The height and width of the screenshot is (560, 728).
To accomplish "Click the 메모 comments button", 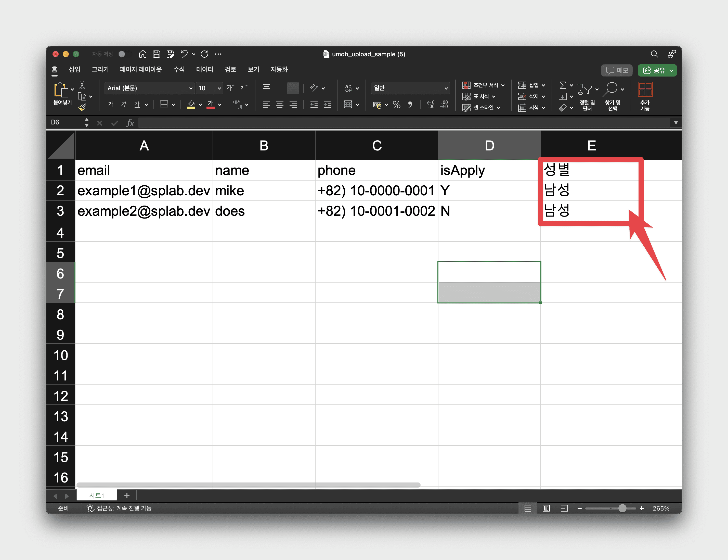I will pos(617,70).
